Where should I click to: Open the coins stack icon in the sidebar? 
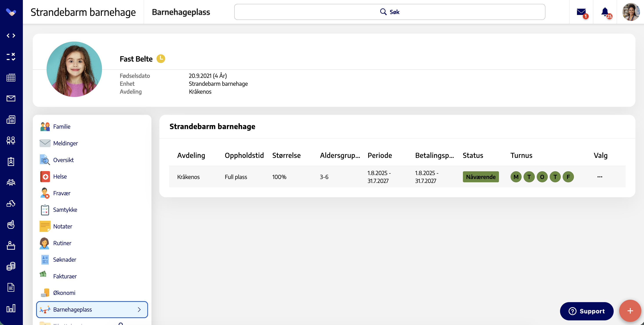coord(11,267)
